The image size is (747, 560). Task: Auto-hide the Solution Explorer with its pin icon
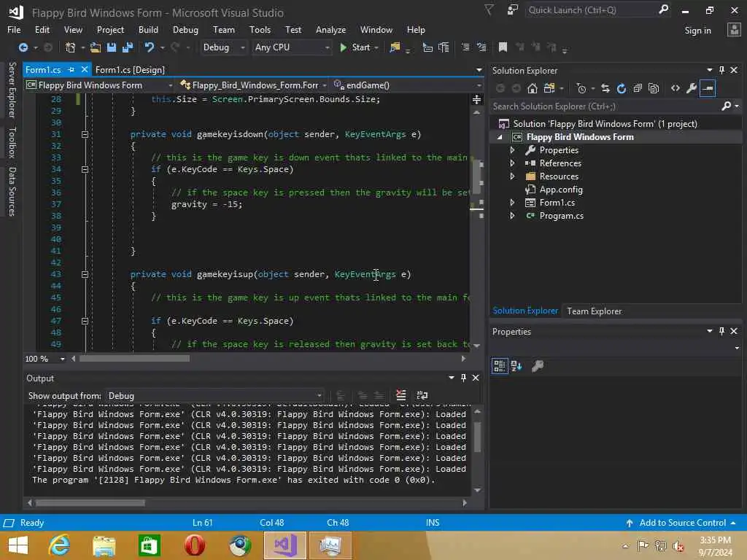pyautogui.click(x=721, y=70)
